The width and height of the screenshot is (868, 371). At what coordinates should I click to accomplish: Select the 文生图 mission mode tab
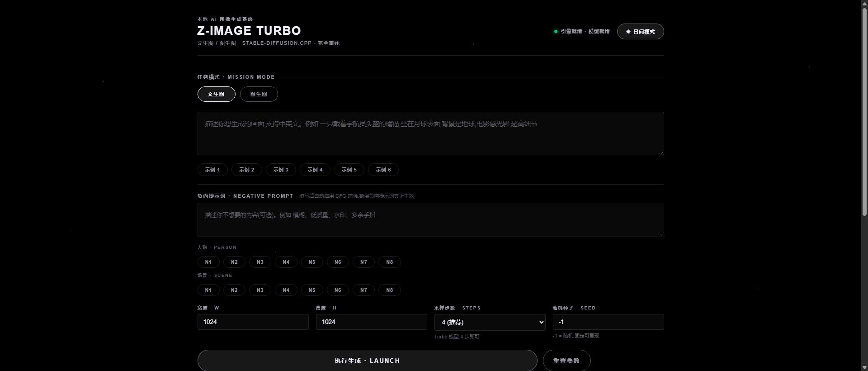coord(216,94)
